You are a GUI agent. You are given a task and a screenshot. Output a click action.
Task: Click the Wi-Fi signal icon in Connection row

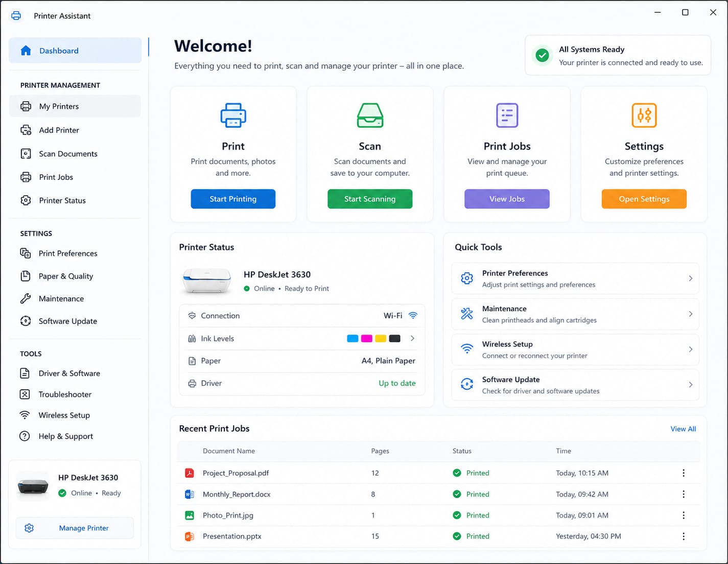coord(413,316)
